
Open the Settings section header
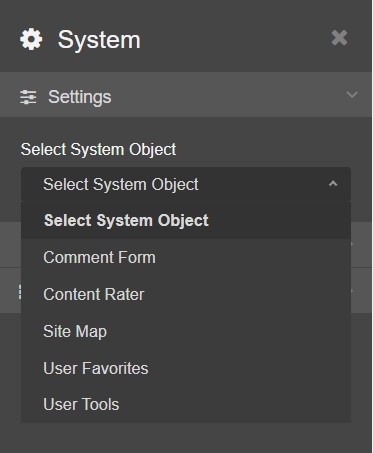tap(186, 95)
